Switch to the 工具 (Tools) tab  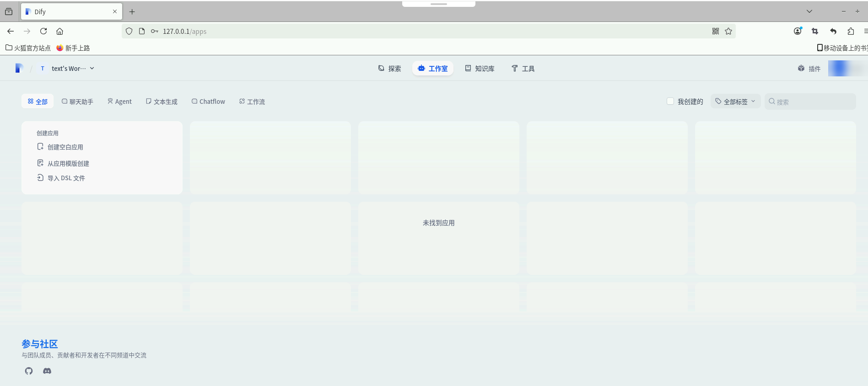tap(523, 69)
